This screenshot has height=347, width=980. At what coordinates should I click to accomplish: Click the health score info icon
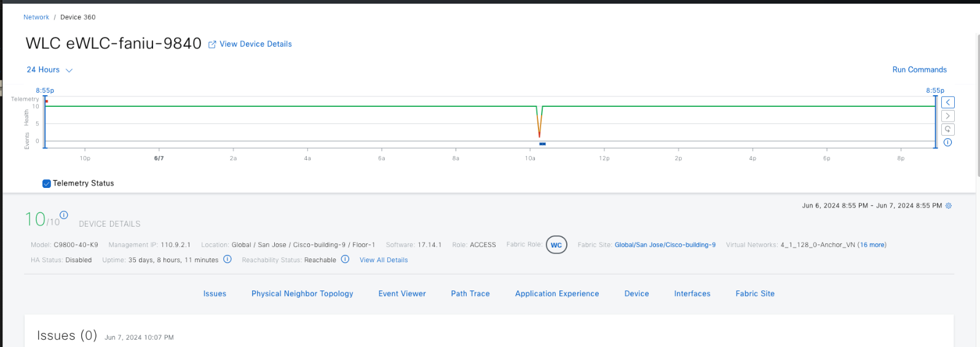coord(64,215)
